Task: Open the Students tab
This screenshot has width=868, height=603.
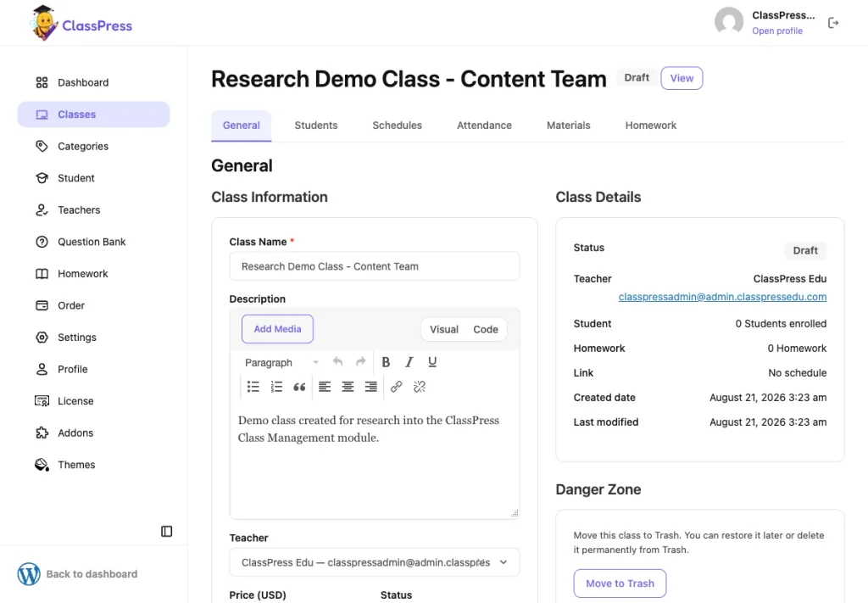Action: pos(316,126)
